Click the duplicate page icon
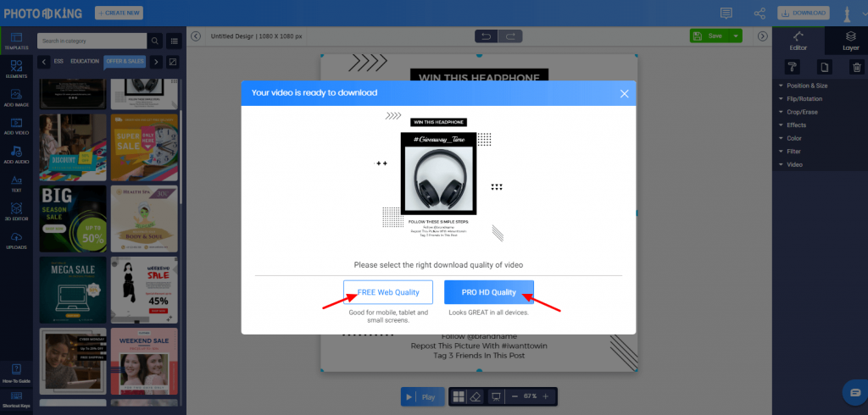Viewport: 868px width, 415px height. tap(825, 68)
